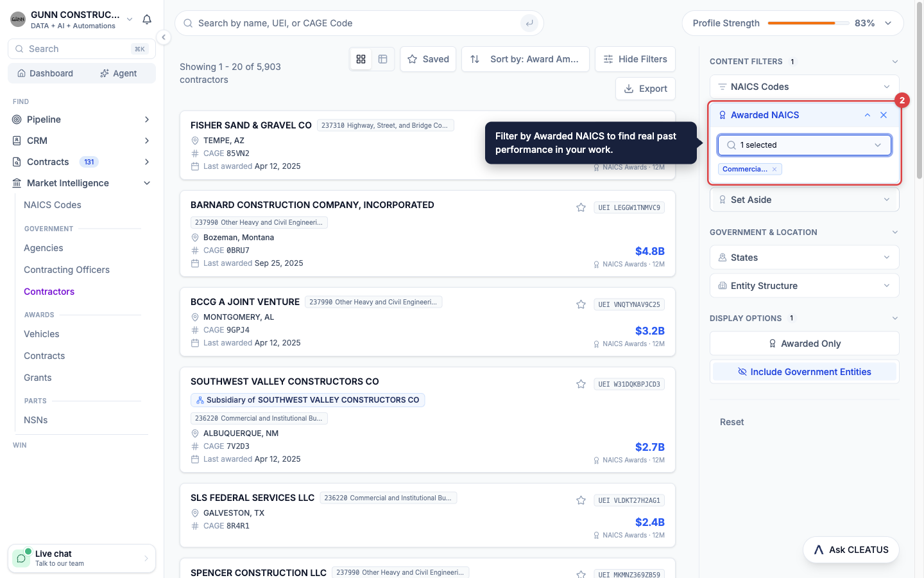Click the GUNN company logo avatar
Image resolution: width=924 pixels, height=578 pixels.
tap(18, 19)
